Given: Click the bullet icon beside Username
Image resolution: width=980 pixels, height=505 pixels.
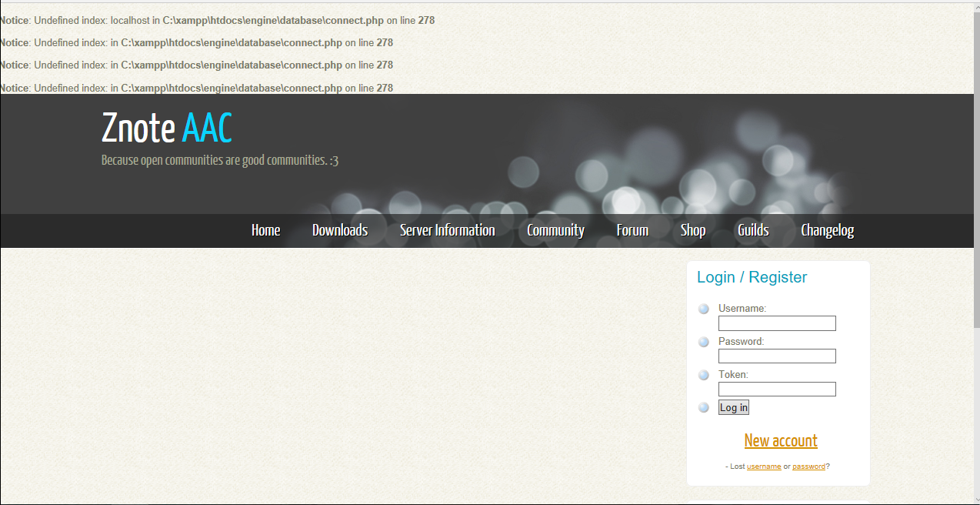Looking at the screenshot, I should (x=703, y=309).
